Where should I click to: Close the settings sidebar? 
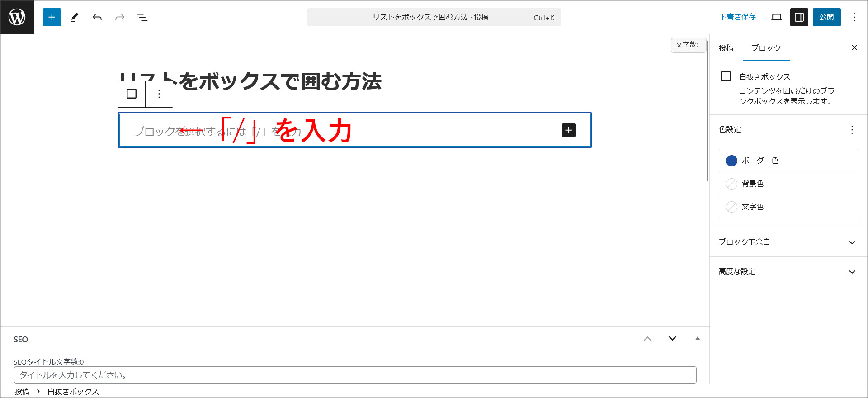pos(854,47)
